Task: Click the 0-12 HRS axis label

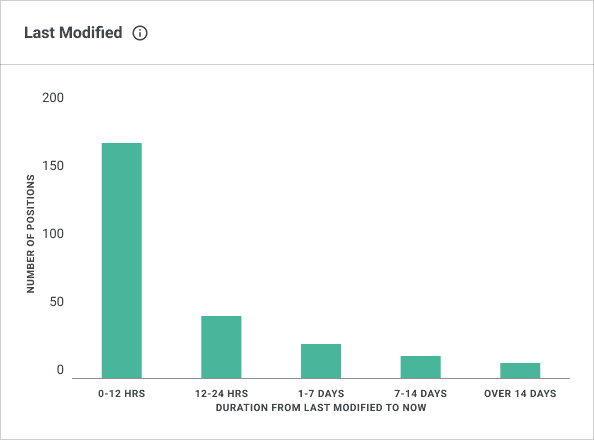Action: (122, 393)
